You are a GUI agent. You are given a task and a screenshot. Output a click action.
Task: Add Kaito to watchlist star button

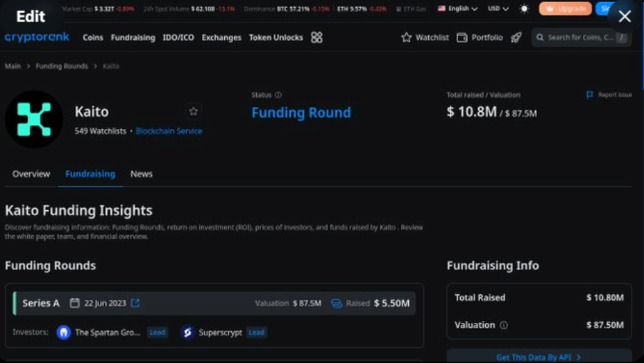(194, 111)
